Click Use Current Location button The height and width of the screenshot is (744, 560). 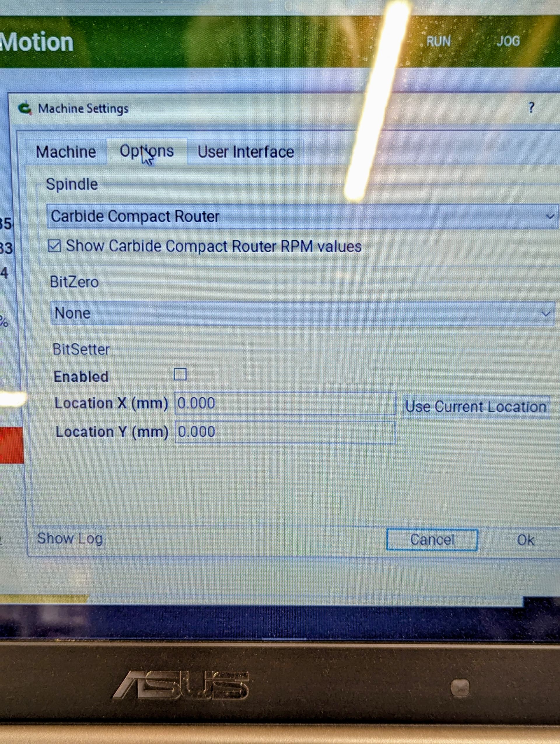pyautogui.click(x=476, y=407)
